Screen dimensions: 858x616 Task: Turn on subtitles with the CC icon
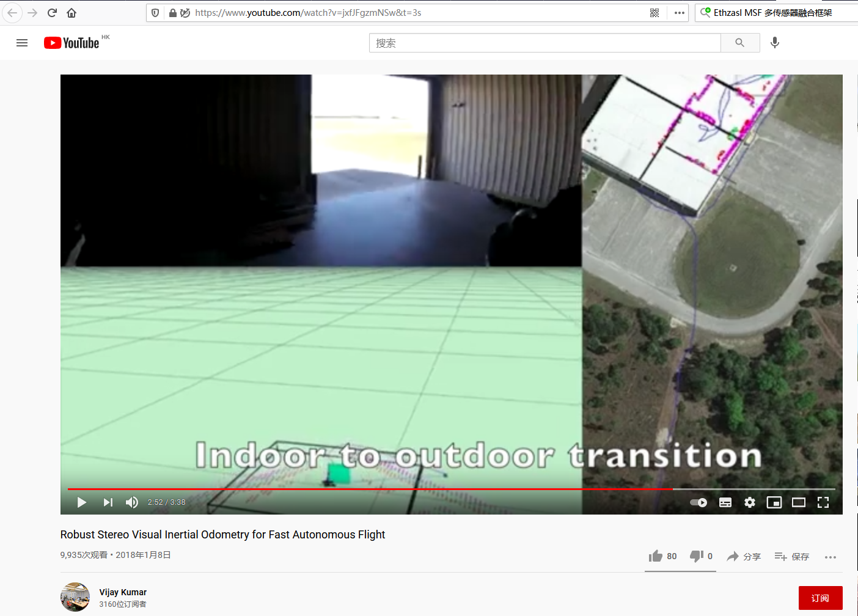click(725, 502)
